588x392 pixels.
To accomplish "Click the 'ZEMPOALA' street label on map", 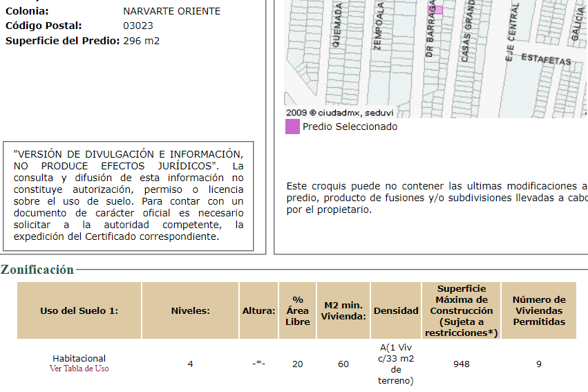I will point(379,26).
